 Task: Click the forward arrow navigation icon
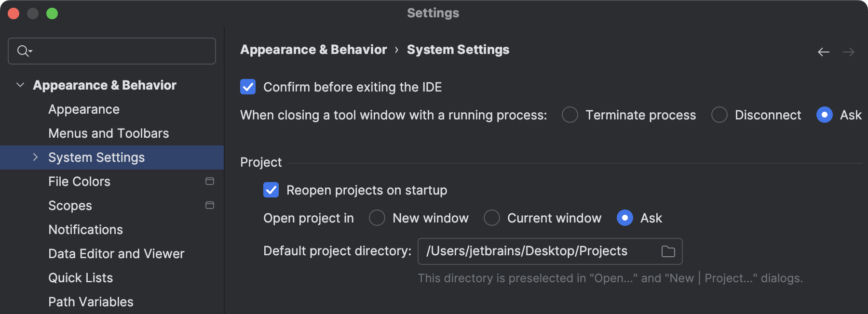pos(849,52)
